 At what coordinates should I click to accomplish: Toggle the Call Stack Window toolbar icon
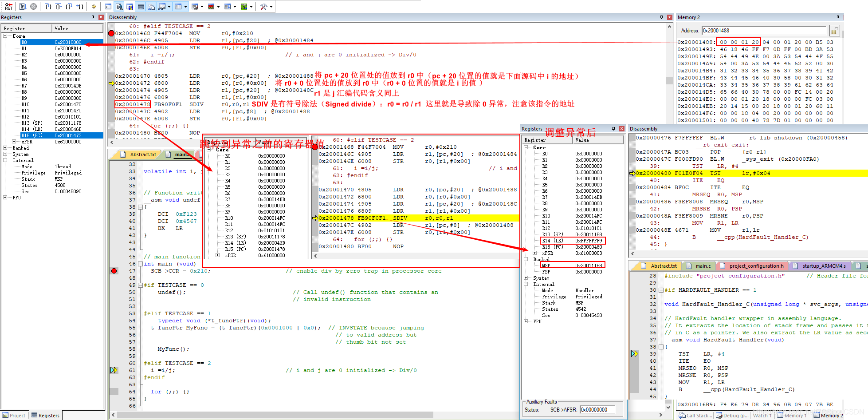click(x=151, y=7)
